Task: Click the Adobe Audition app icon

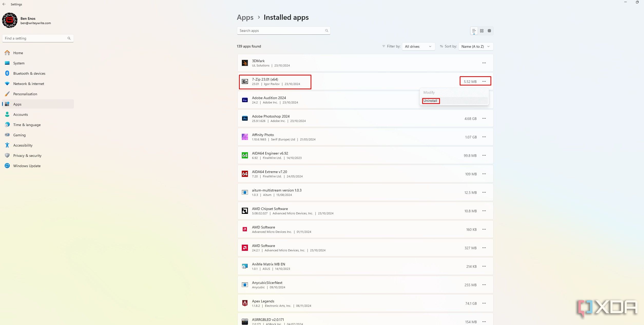Action: (245, 100)
